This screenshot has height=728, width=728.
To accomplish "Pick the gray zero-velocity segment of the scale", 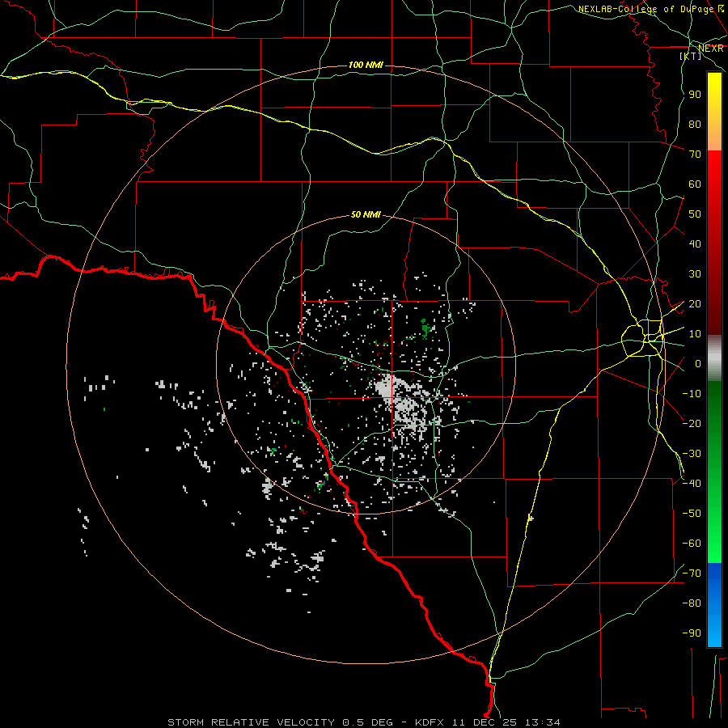I will click(714, 358).
